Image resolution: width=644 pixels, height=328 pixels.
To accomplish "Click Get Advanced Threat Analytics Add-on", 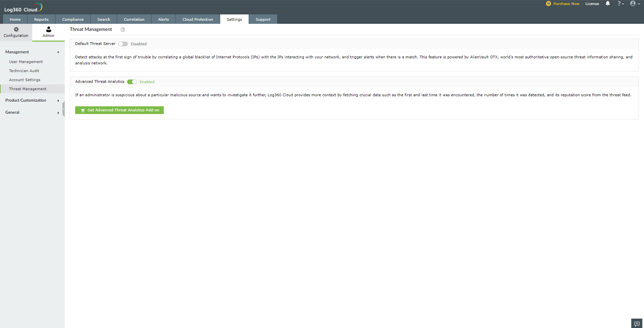I will coord(119,110).
